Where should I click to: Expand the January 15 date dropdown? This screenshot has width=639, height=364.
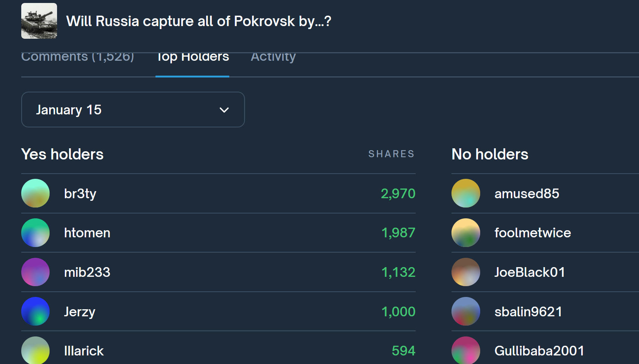pos(133,110)
